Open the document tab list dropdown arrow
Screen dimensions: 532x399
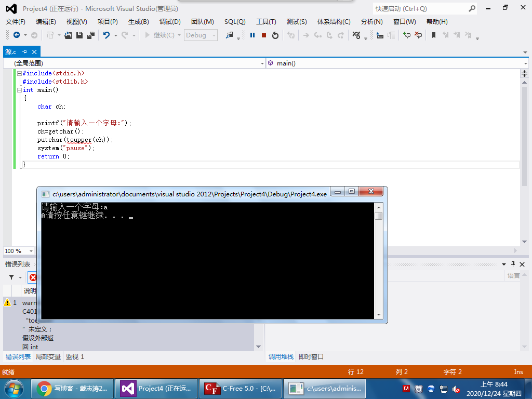point(525,52)
